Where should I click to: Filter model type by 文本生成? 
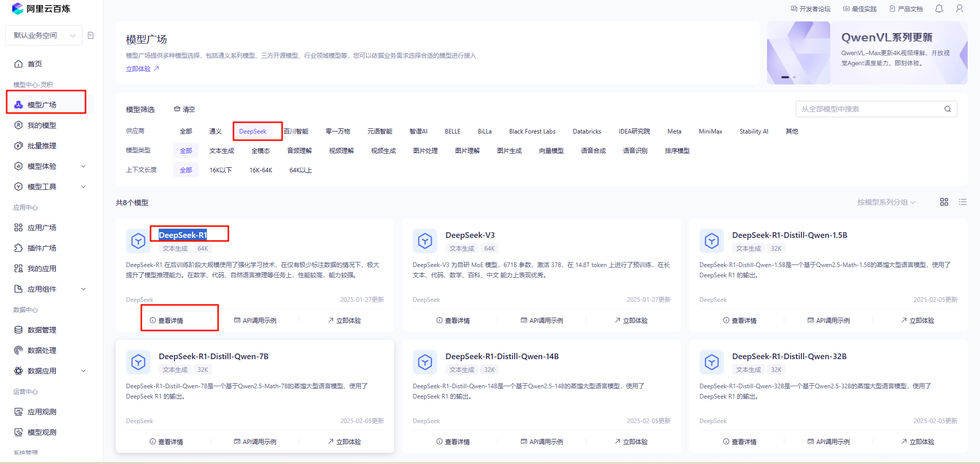click(222, 151)
